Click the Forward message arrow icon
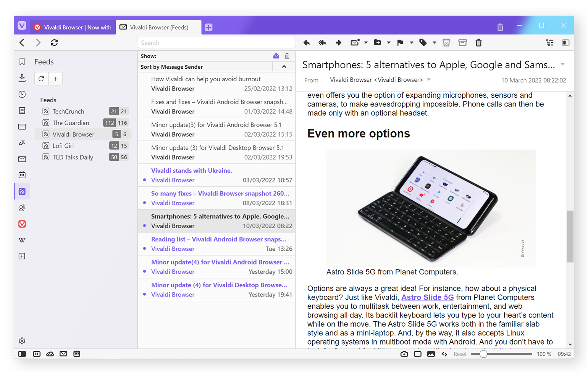588x374 pixels. tap(338, 43)
